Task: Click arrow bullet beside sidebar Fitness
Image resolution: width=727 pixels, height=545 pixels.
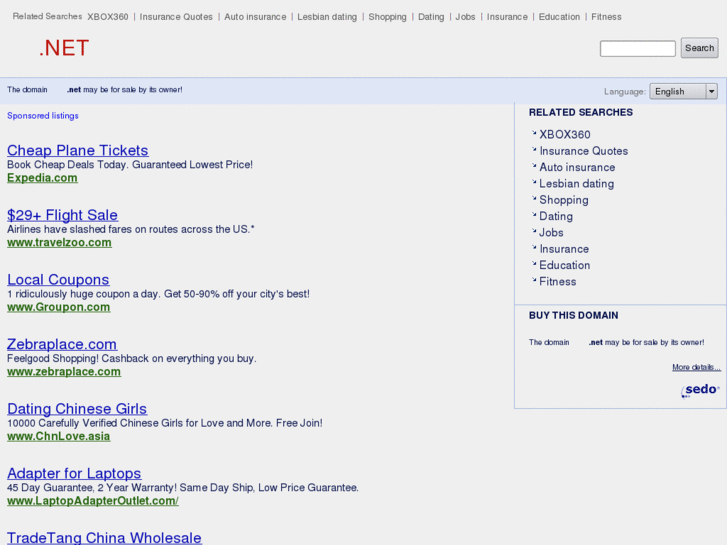Action: click(x=534, y=280)
